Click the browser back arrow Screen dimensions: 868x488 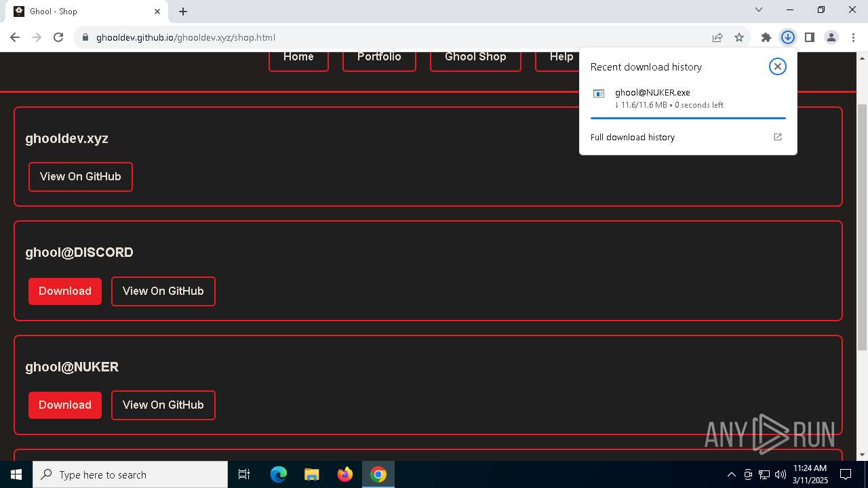(15, 37)
